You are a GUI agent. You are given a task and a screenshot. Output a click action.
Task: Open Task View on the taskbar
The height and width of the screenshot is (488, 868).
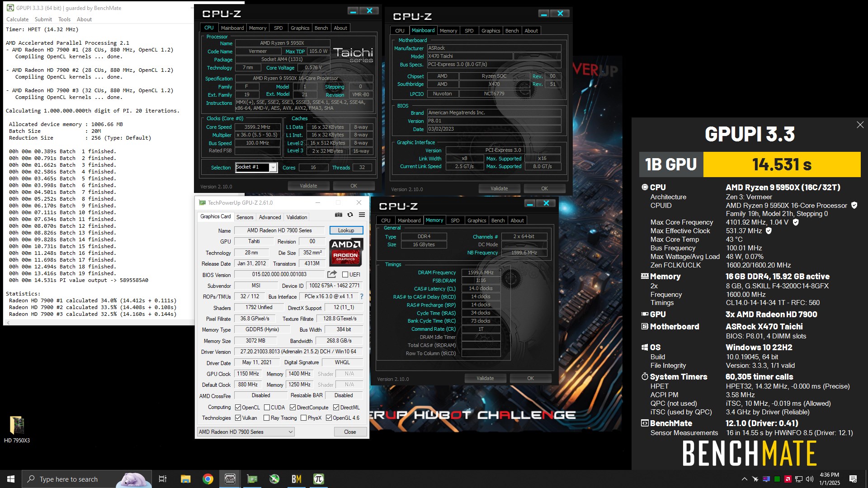(163, 479)
